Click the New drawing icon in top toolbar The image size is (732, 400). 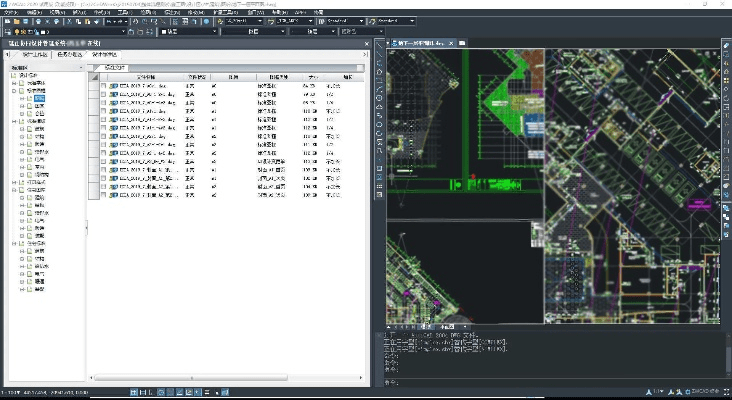[6, 19]
